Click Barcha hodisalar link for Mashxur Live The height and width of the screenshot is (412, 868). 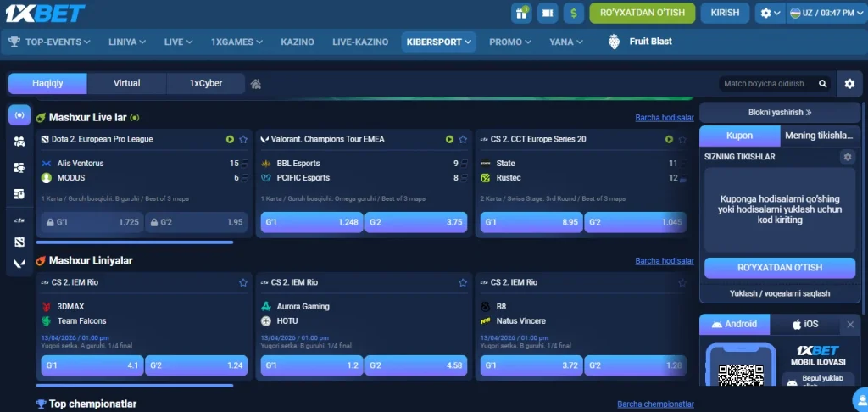pyautogui.click(x=665, y=118)
